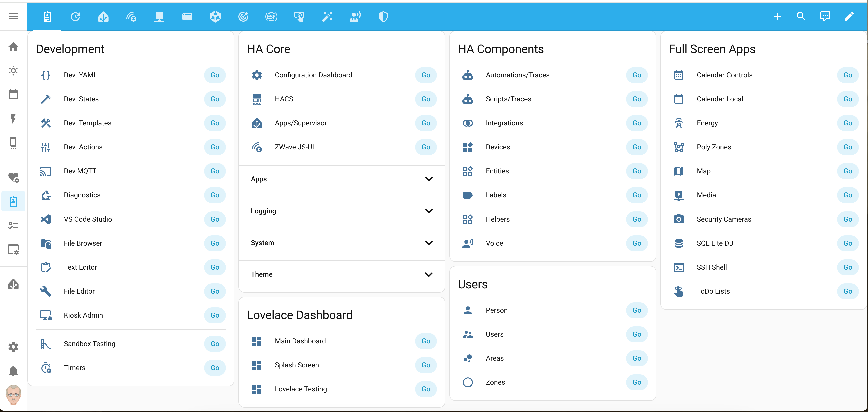Click the lightning bolt icon in left sidebar
Screen dimensions: 868x412
[13, 118]
